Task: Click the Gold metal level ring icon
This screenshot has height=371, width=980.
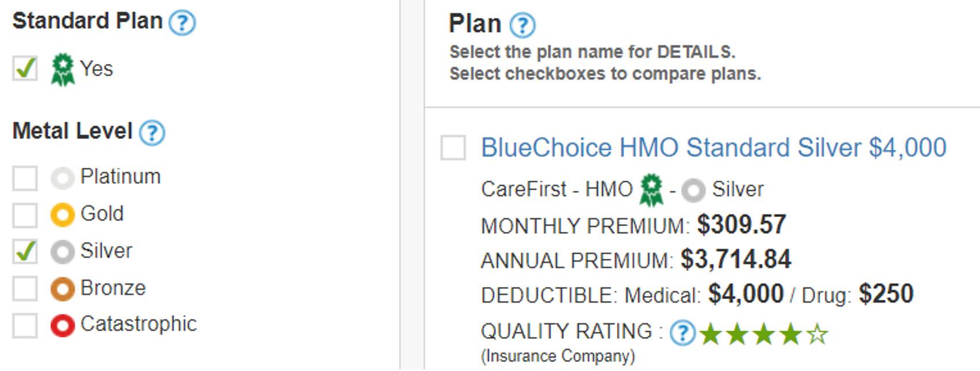Action: (x=62, y=215)
